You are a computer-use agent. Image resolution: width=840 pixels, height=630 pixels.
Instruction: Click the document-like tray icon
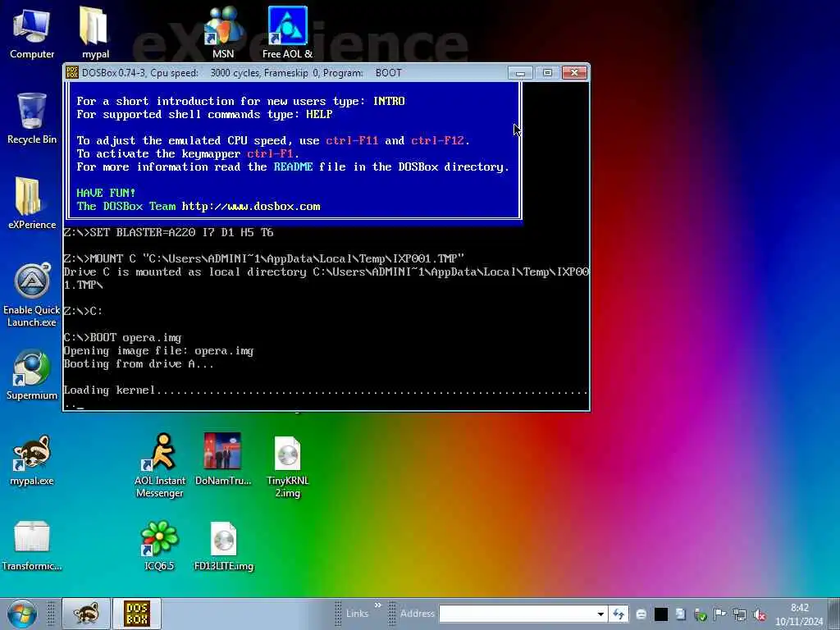pyautogui.click(x=680, y=614)
